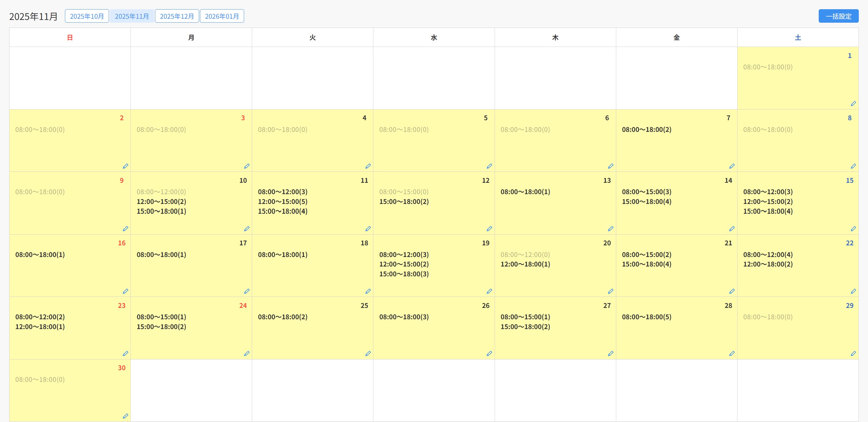The height and width of the screenshot is (422, 868).
Task: Open the edit icon for November 21
Action: coord(732,291)
